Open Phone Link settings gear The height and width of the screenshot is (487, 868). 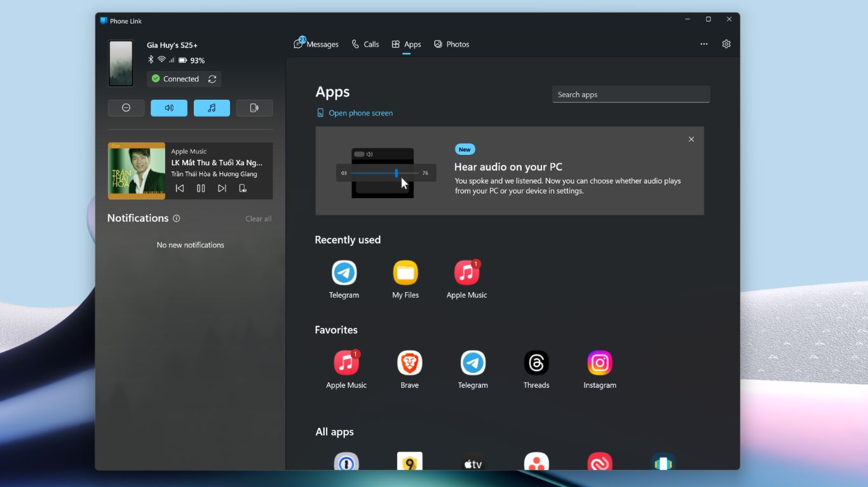pos(726,44)
